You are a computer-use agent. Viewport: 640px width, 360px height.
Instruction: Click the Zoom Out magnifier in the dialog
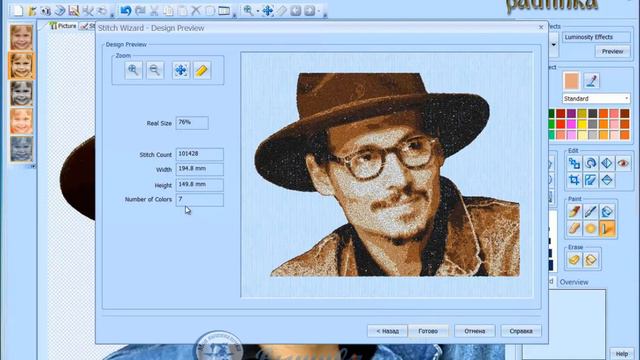[x=155, y=70]
